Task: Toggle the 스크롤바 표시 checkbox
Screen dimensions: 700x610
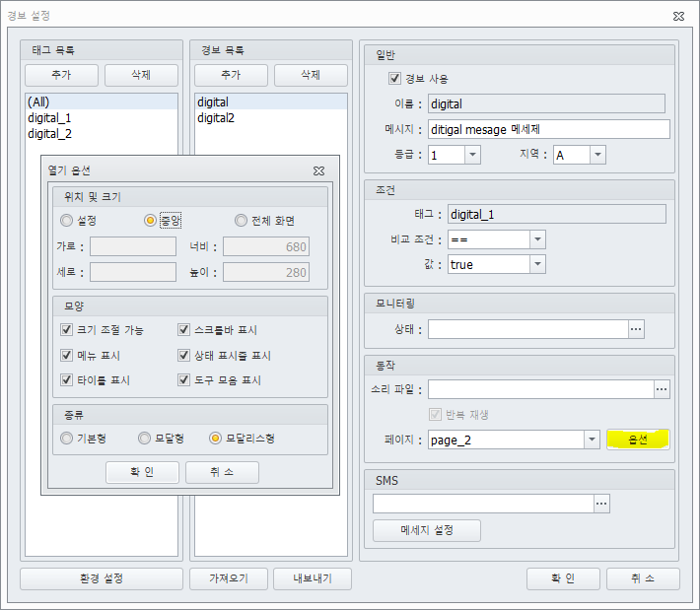Action: pos(184,330)
